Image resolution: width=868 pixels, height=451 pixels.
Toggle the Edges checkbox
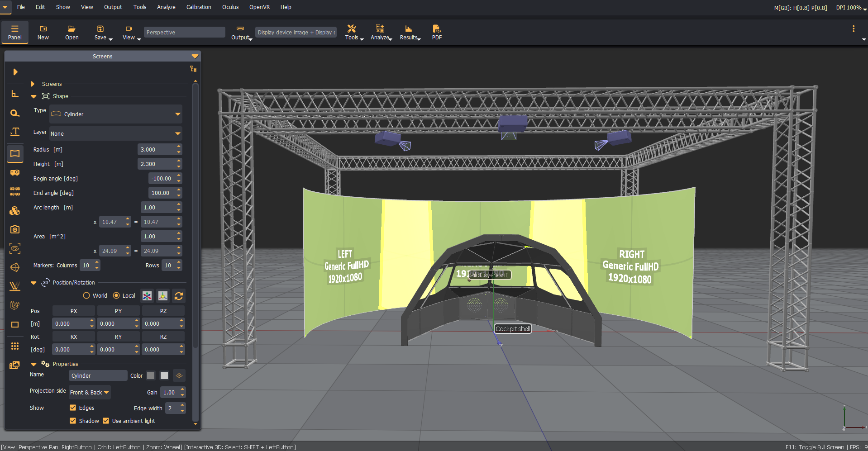point(73,408)
